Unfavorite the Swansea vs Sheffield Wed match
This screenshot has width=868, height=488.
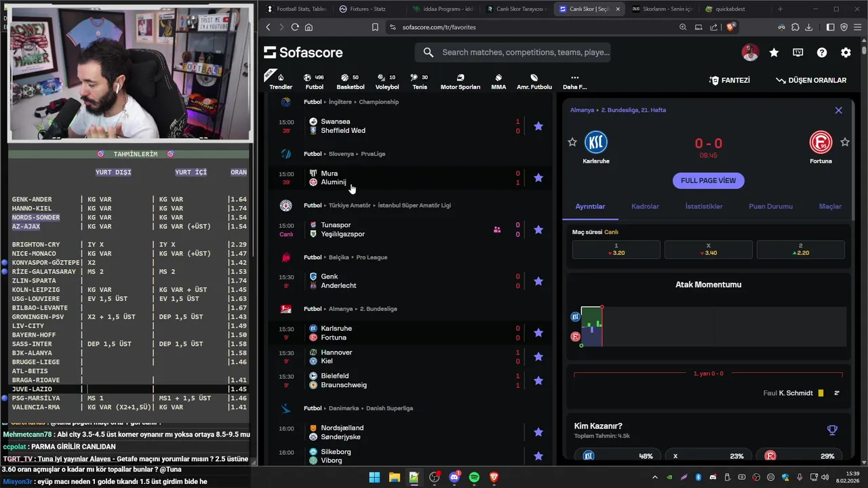[538, 126]
